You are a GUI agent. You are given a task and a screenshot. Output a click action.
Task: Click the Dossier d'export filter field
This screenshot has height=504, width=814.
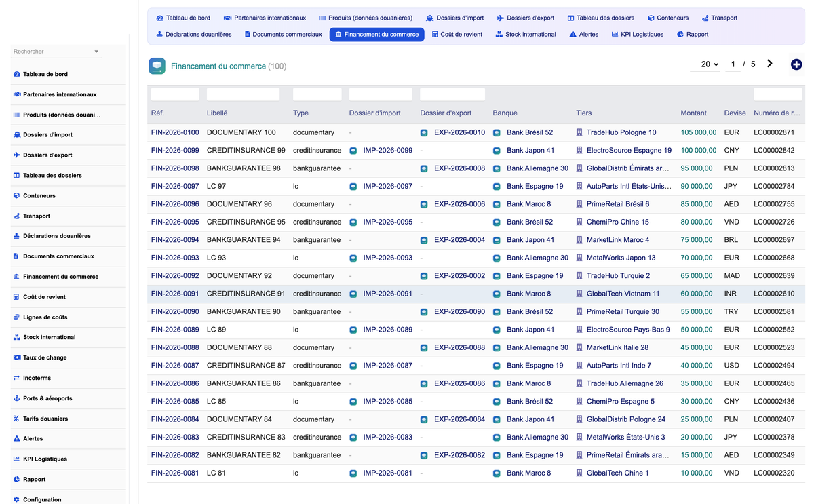(452, 94)
